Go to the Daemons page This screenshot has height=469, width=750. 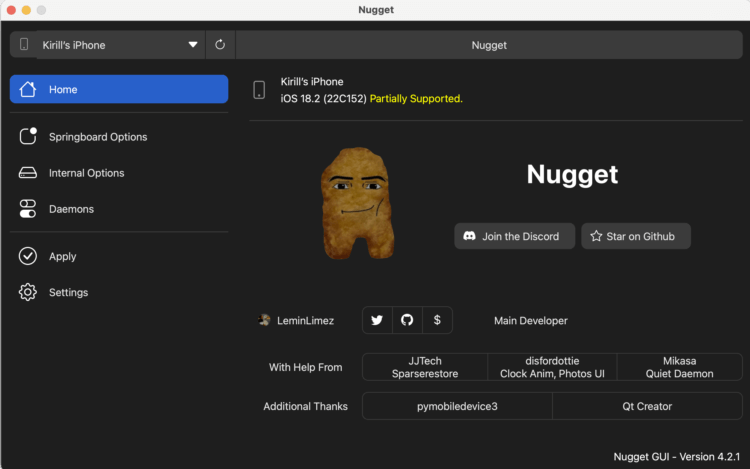coord(119,209)
